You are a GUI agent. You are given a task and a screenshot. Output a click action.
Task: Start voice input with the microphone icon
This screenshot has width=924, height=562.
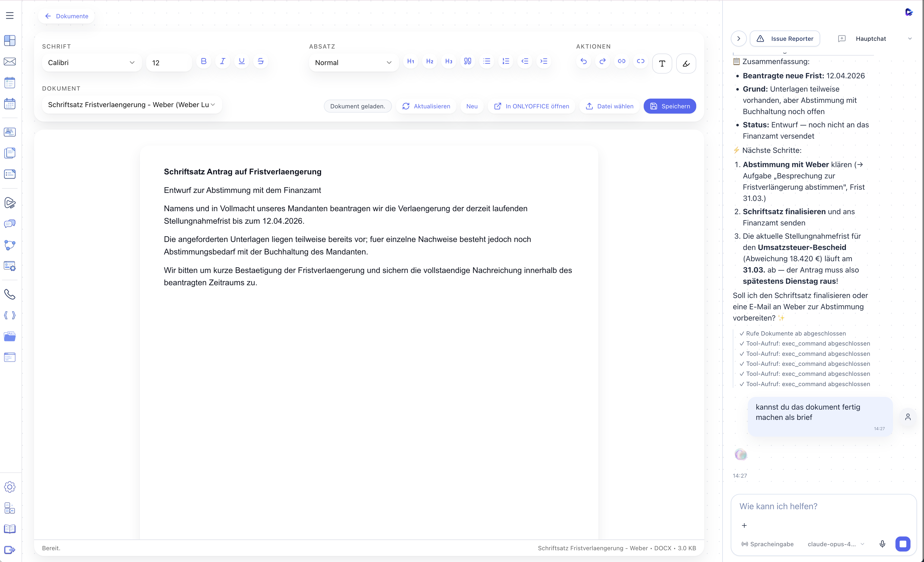click(x=882, y=544)
